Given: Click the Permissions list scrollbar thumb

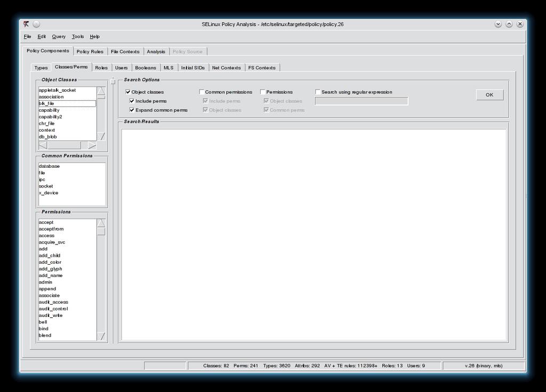Looking at the screenshot, I should pos(101,232).
